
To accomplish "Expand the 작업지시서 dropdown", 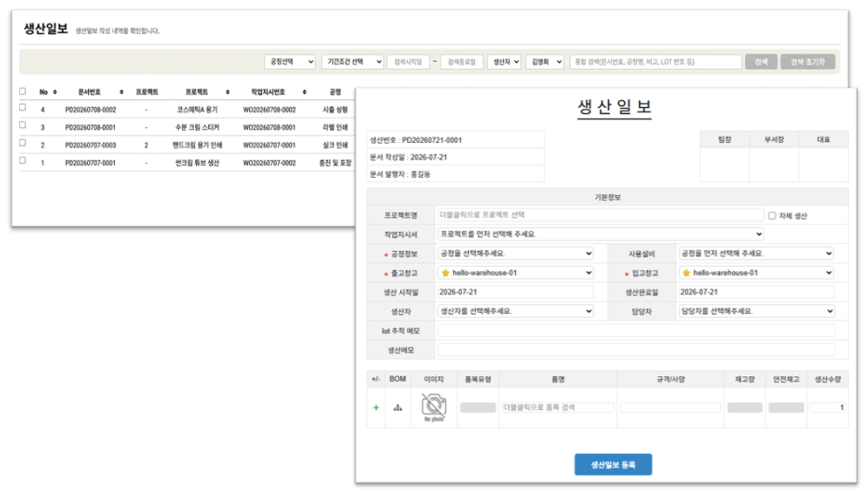I will pos(600,234).
